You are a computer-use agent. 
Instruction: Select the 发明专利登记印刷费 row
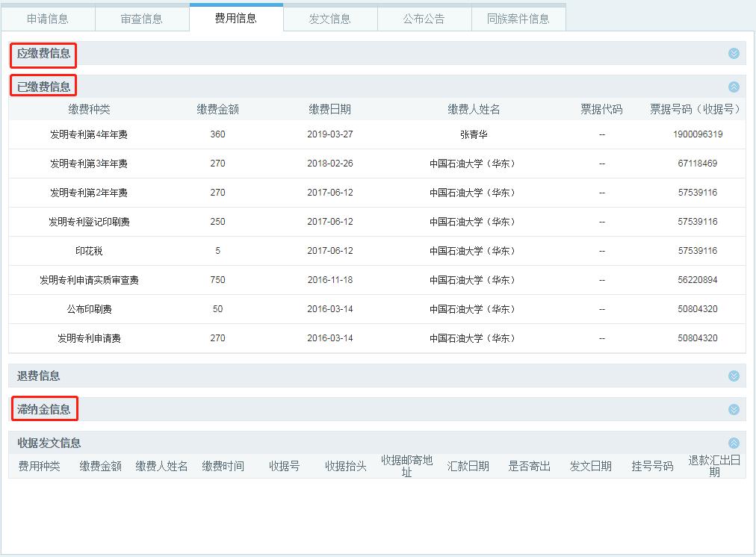[x=377, y=222]
